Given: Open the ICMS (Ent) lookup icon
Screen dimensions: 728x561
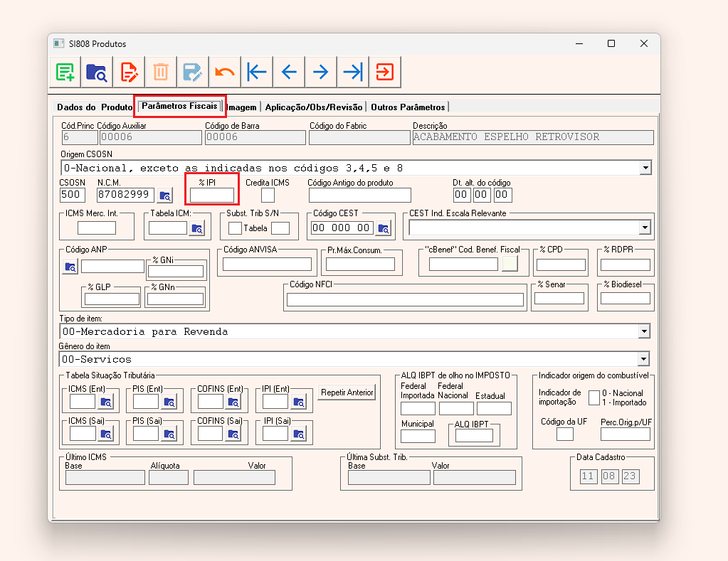Looking at the screenshot, I should coord(106,402).
